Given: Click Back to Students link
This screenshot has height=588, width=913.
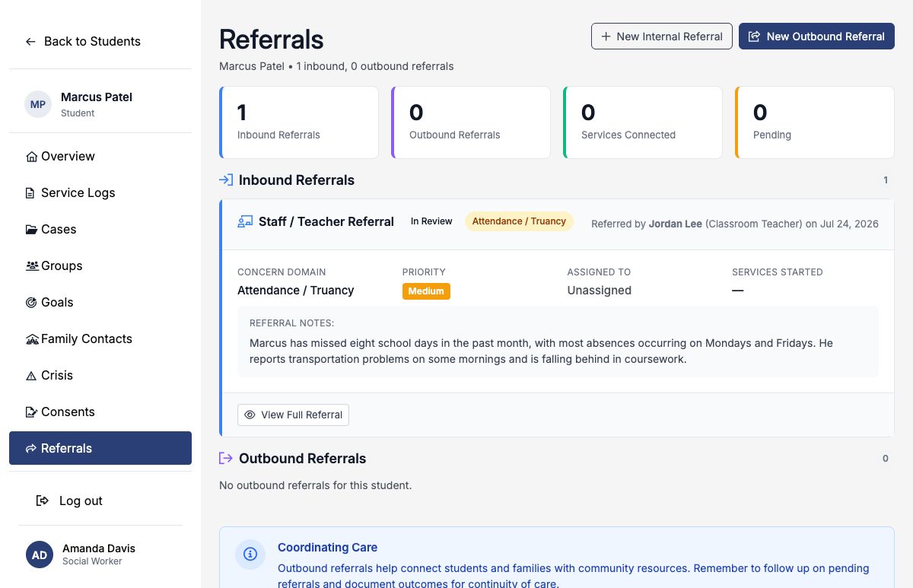Looking at the screenshot, I should tap(83, 42).
